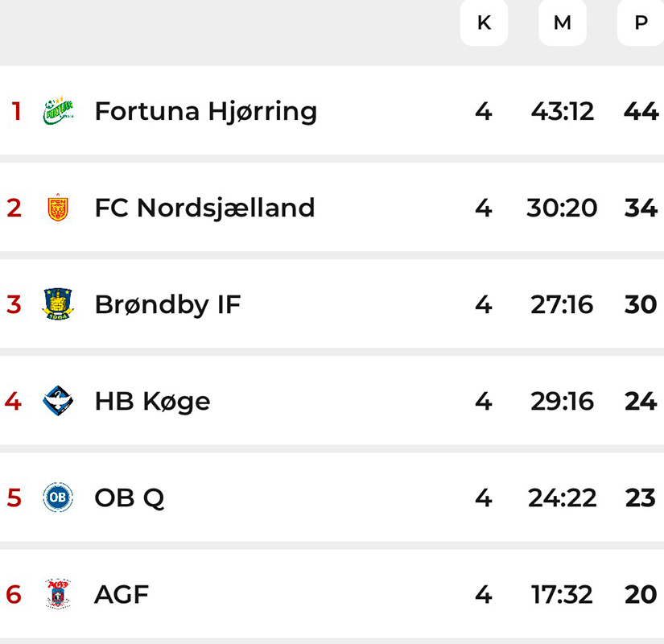Image resolution: width=664 pixels, height=644 pixels.
Task: Click the AGF club crest
Action: click(58, 594)
